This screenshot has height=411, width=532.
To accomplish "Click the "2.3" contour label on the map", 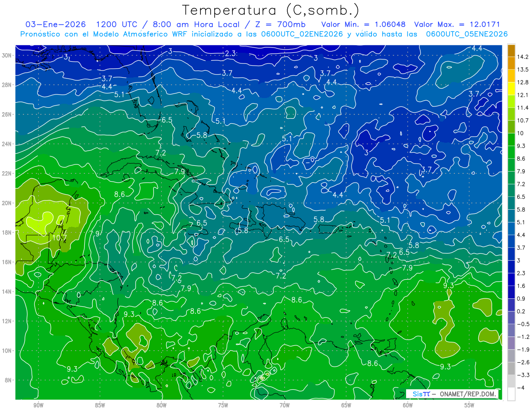I will pos(231,54).
